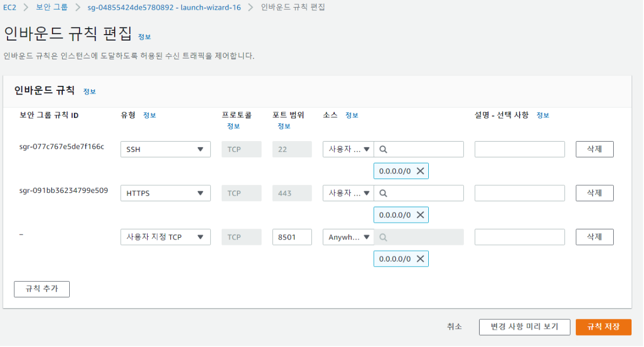644x347 pixels.
Task: Click description field for SSH rule
Action: (x=520, y=150)
